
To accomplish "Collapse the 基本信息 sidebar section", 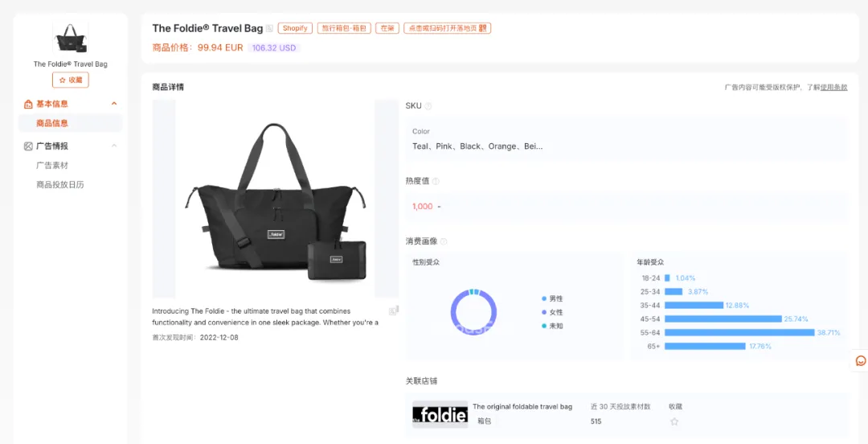I will [x=114, y=104].
